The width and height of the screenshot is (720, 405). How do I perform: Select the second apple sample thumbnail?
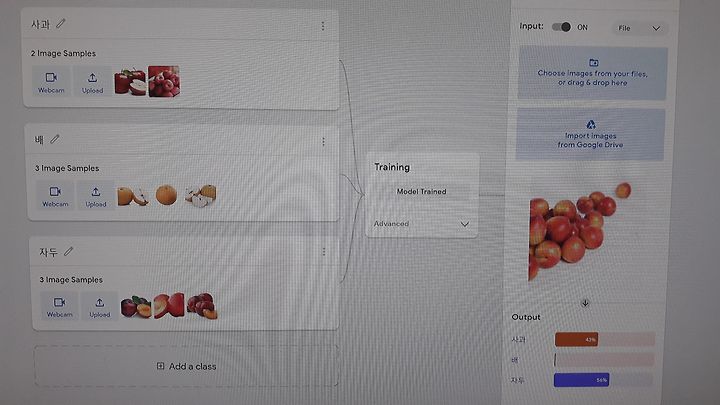click(x=164, y=81)
